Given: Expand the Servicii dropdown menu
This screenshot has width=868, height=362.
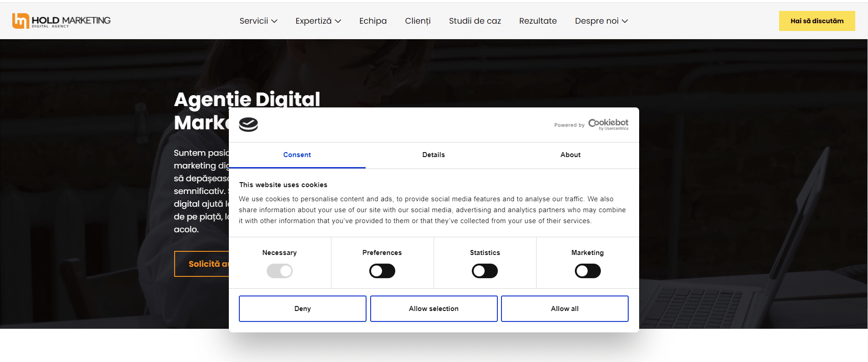Looking at the screenshot, I should coord(258,21).
